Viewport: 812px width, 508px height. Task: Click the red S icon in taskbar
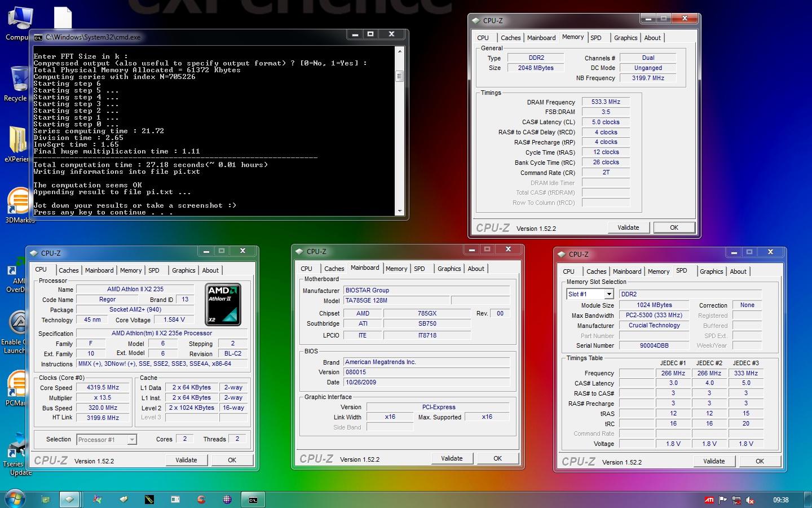pos(201,500)
